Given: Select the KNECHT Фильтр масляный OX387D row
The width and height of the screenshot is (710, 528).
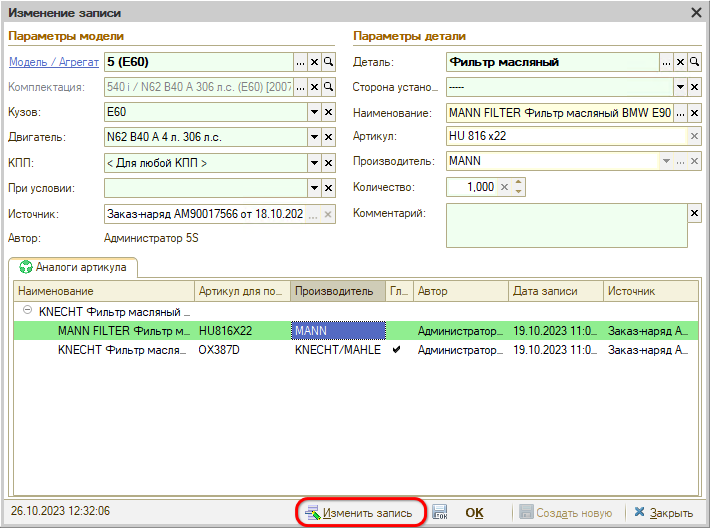Looking at the screenshot, I should 356,350.
